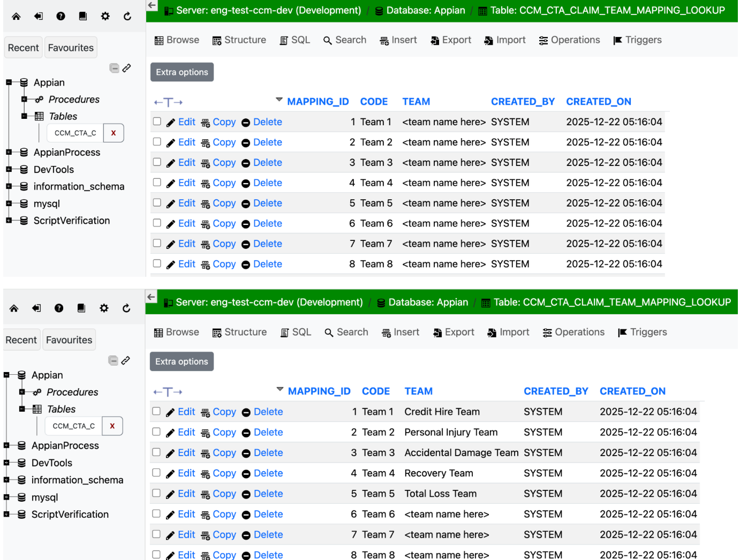Image resolution: width=740 pixels, height=560 pixels.
Task: Click the log out icon in the top panel
Action: [x=39, y=16]
